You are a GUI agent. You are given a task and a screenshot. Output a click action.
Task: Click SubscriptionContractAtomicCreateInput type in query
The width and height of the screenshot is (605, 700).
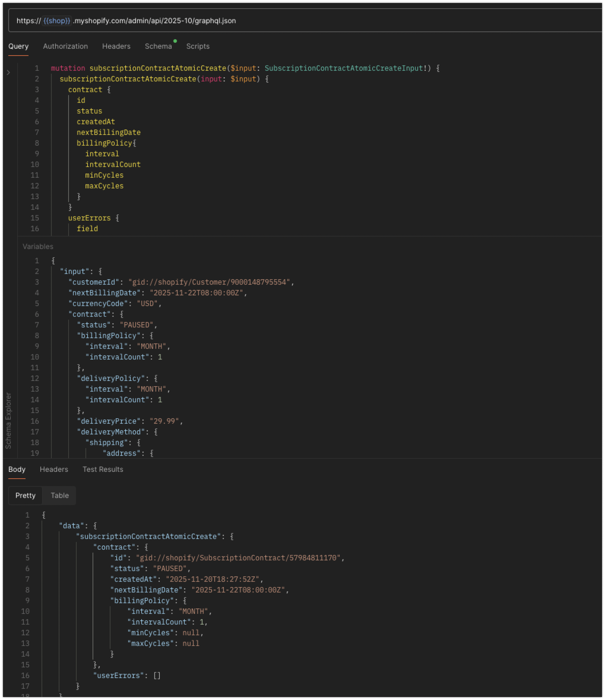(344, 68)
